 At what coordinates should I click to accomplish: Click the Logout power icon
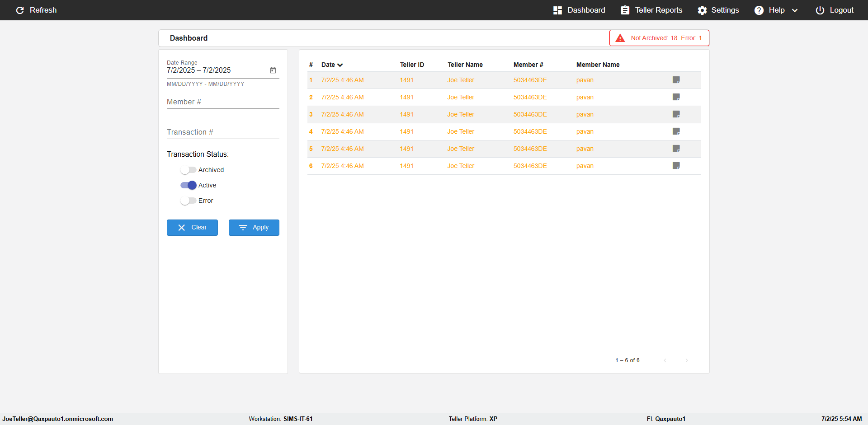[820, 10]
